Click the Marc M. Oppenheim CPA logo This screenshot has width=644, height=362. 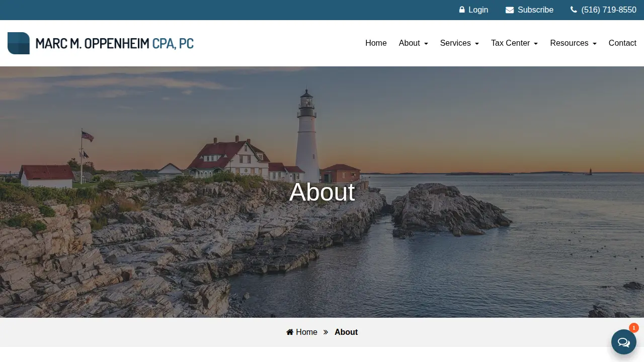point(101,43)
